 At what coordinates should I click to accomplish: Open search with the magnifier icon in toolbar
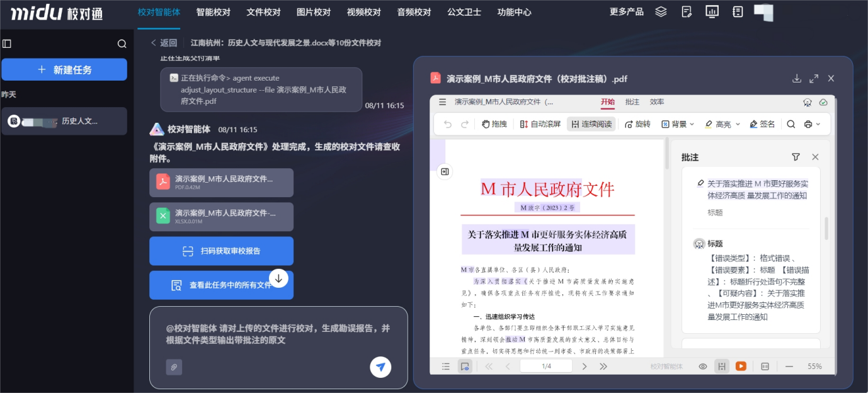[x=791, y=124]
